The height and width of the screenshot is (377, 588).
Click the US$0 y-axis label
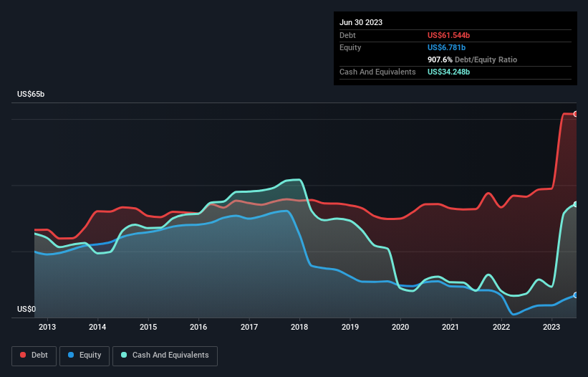[26, 309]
